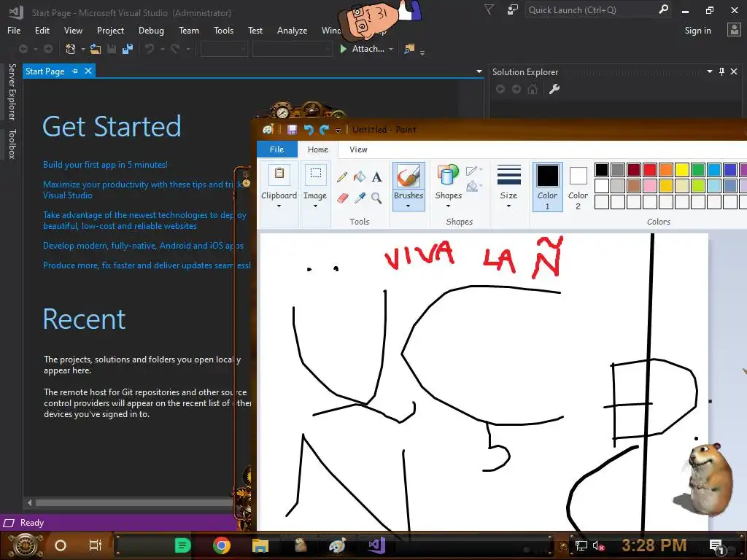Open the Solution Explorer window position dropdown
The height and width of the screenshot is (560, 747).
pos(709,71)
